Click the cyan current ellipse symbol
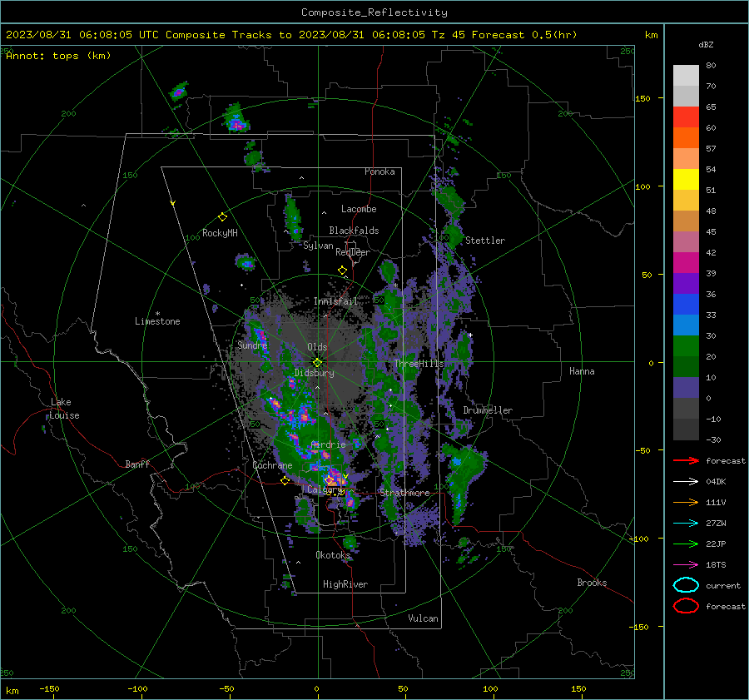This screenshot has height=700, width=749. [x=686, y=585]
